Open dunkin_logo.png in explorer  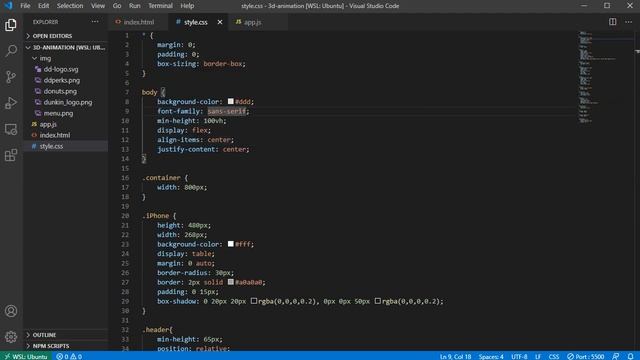68,102
